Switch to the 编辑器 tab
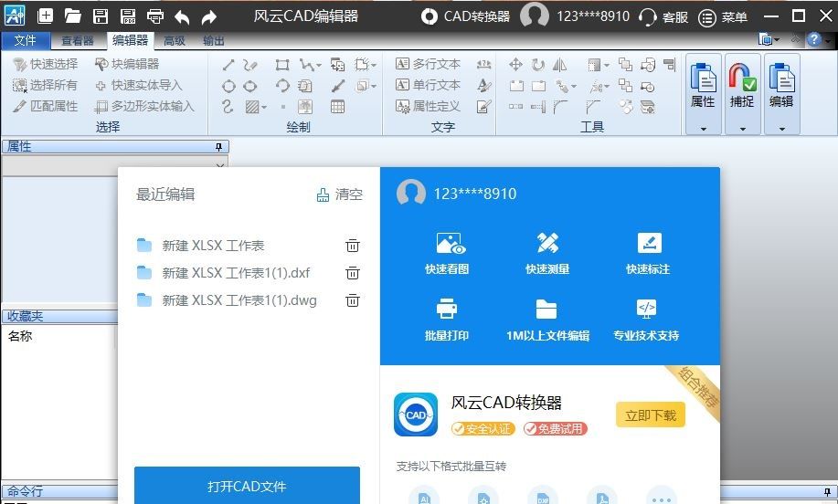Viewport: 838px width, 504px height. pyautogui.click(x=130, y=40)
